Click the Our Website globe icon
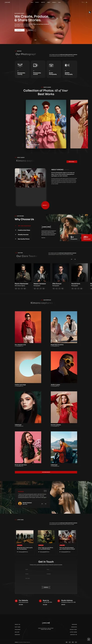The image size is (92, 644). click(x=16, y=601)
